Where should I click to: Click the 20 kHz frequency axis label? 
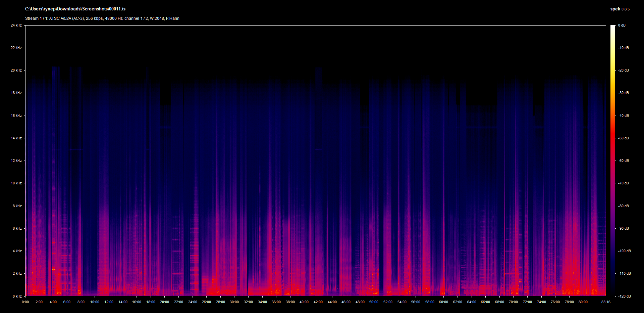[16, 71]
